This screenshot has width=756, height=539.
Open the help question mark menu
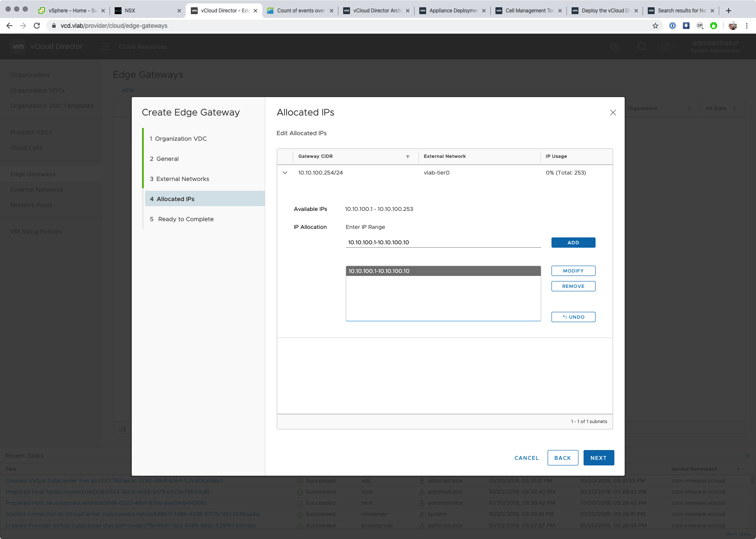(x=668, y=47)
